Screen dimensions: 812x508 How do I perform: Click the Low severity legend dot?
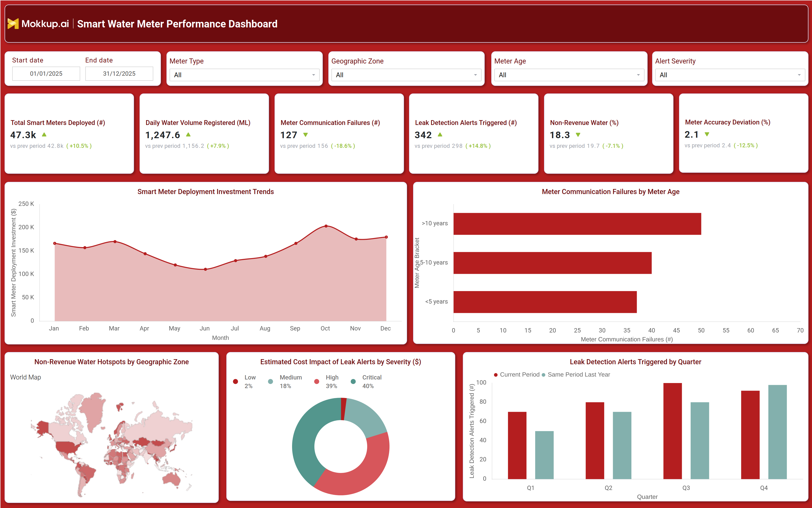235,382
